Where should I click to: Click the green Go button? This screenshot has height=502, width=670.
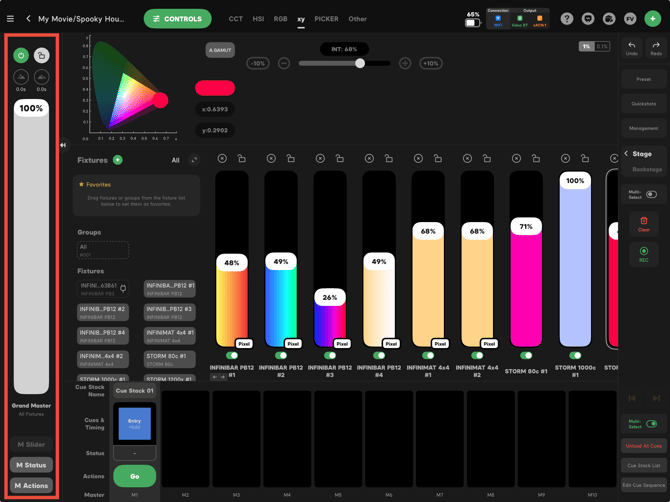click(135, 476)
